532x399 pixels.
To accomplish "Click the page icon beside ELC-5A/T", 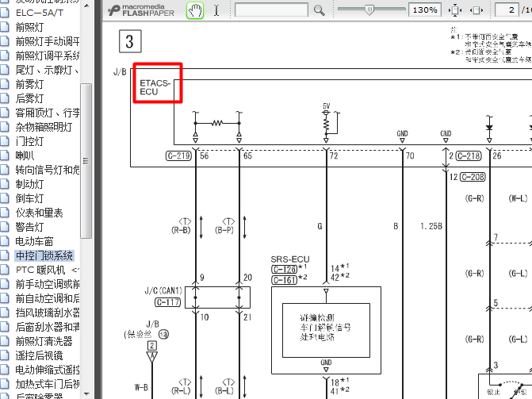I will point(5,13).
